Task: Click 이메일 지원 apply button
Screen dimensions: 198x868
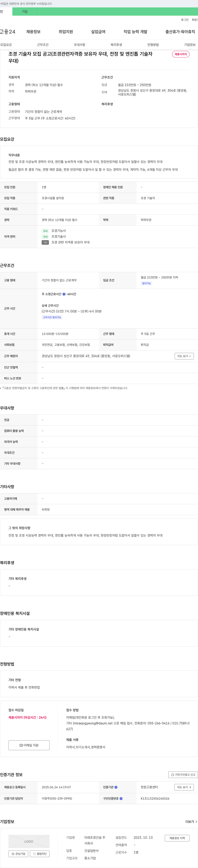Action: [29, 745]
